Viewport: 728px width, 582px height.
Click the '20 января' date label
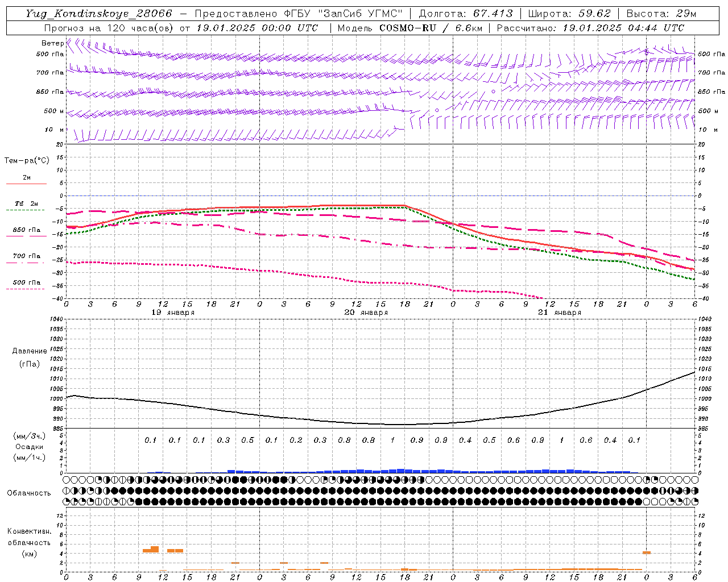(x=366, y=313)
